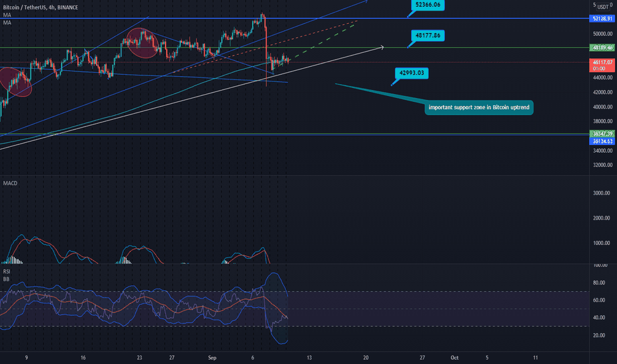617x364 pixels.
Task: Click the green 36347.39 price axis label
Action: 602,134
